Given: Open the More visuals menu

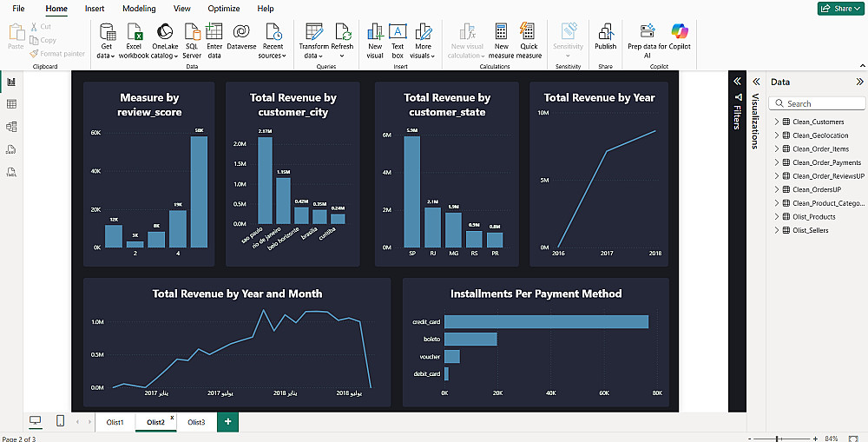Looking at the screenshot, I should pos(424,42).
